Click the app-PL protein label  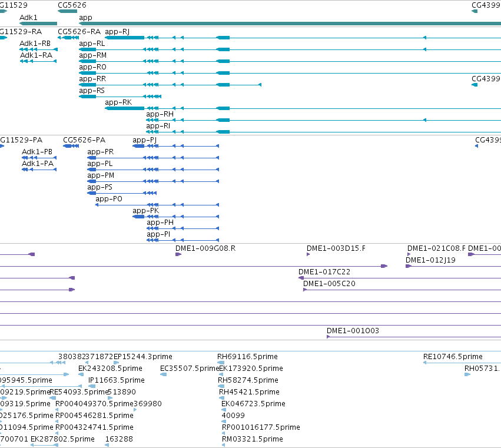(x=99, y=164)
